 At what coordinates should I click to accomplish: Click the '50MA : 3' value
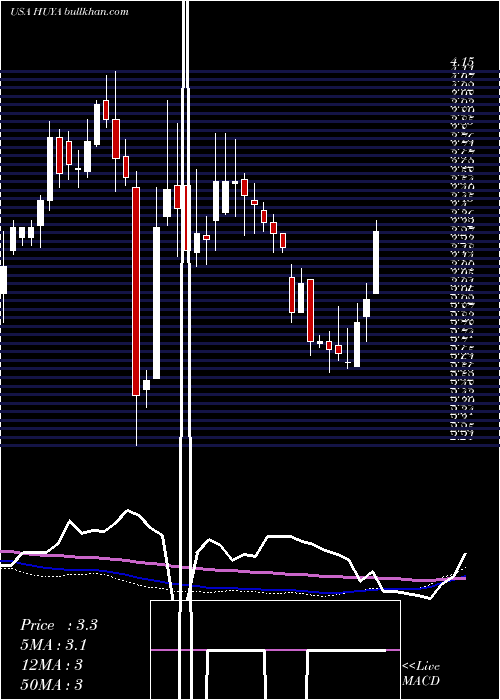[52, 684]
